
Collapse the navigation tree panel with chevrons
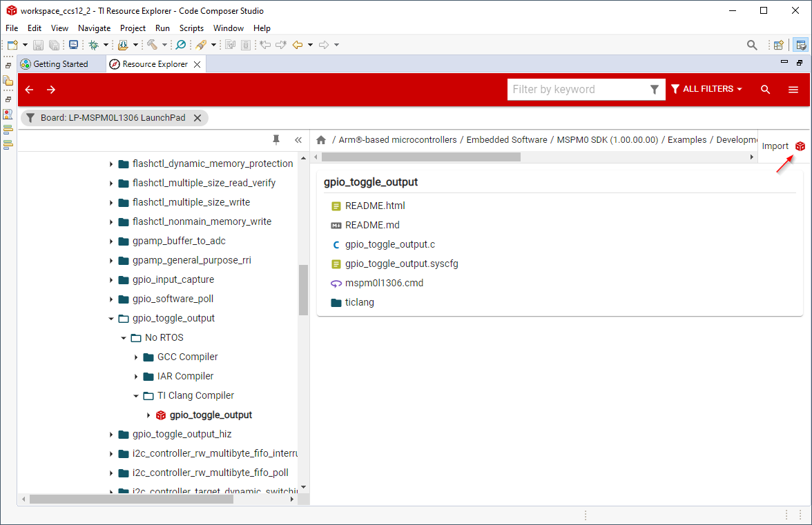click(x=298, y=140)
